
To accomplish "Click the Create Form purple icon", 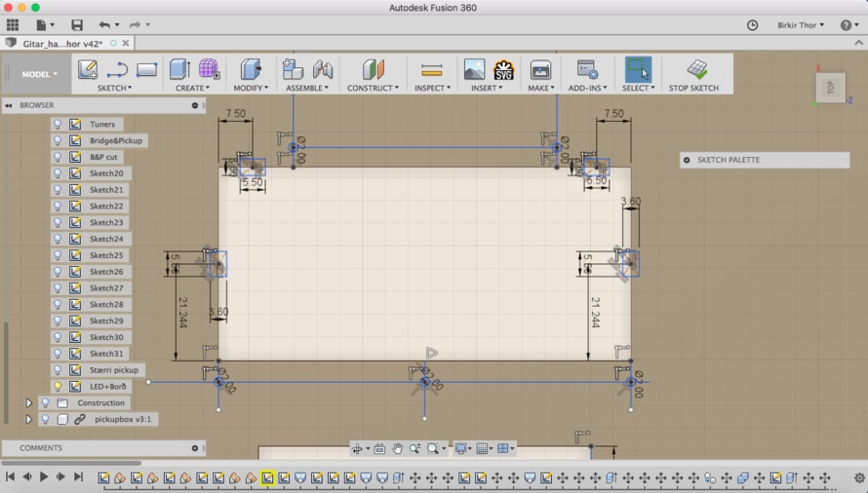I will (209, 69).
